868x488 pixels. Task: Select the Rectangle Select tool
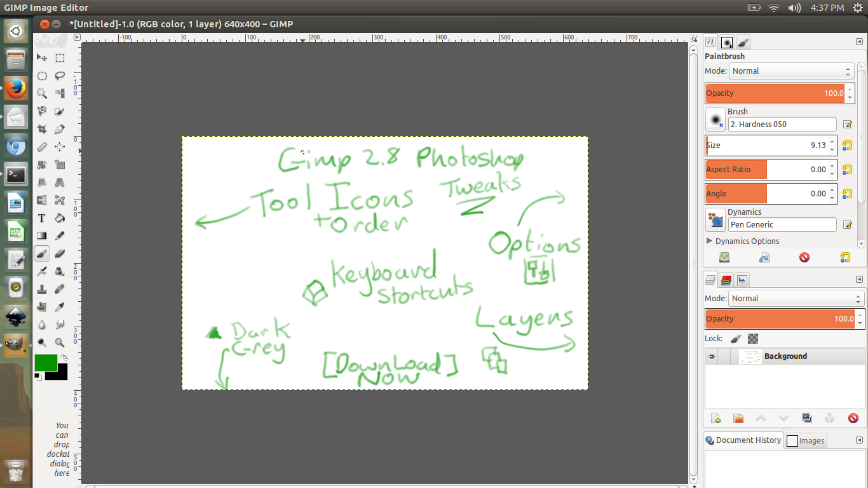60,58
